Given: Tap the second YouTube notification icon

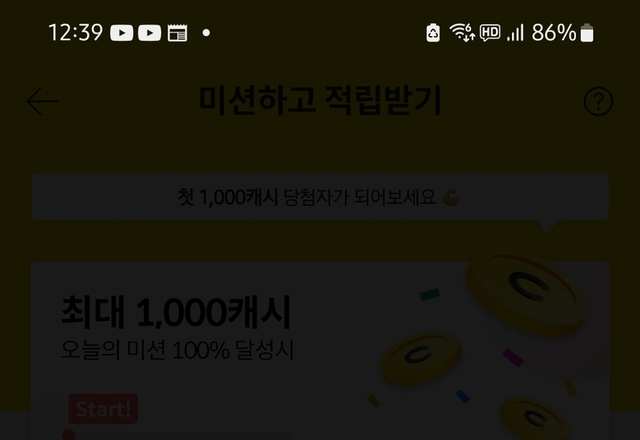Looking at the screenshot, I should tap(149, 33).
